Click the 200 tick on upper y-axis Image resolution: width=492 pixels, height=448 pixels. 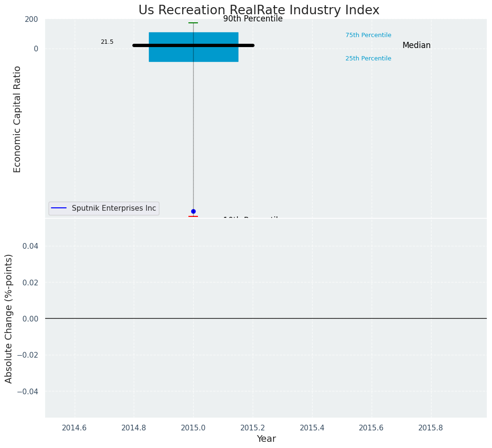point(31,19)
